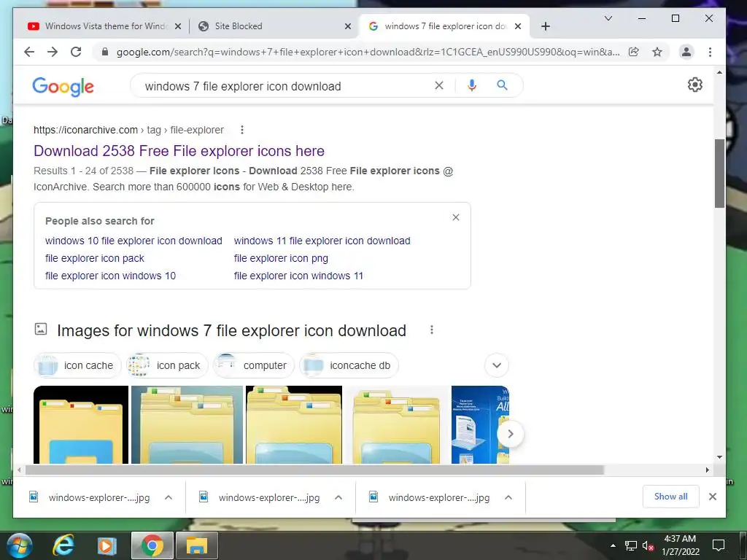Click the muted volume tray icon
The image size is (747, 560).
(648, 545)
